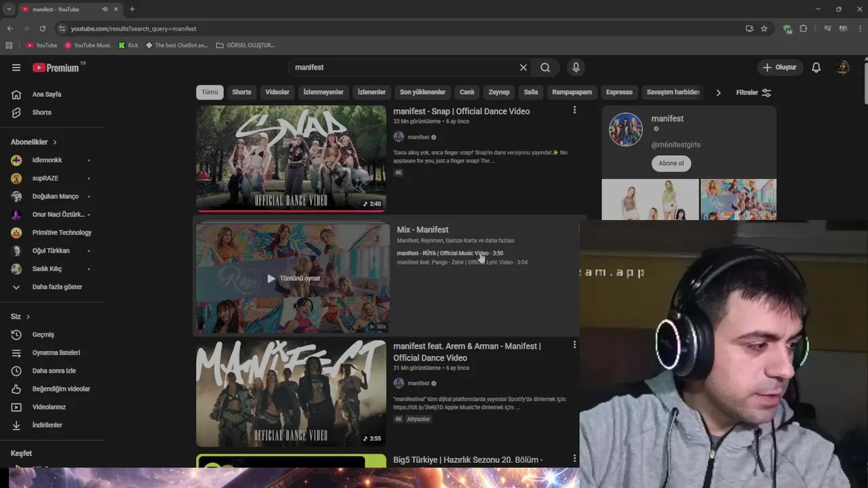The width and height of the screenshot is (868, 488).
Task: Go back with Chrome back arrow
Action: coord(9,28)
